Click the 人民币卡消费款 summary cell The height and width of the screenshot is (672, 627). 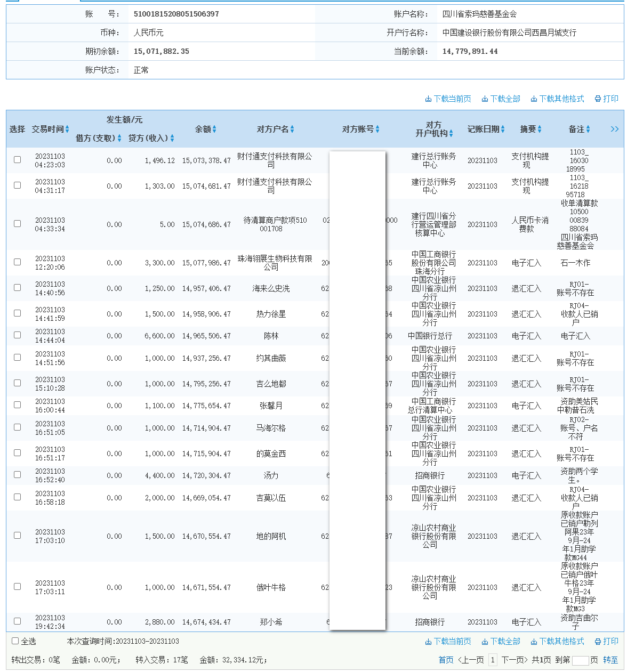(530, 224)
